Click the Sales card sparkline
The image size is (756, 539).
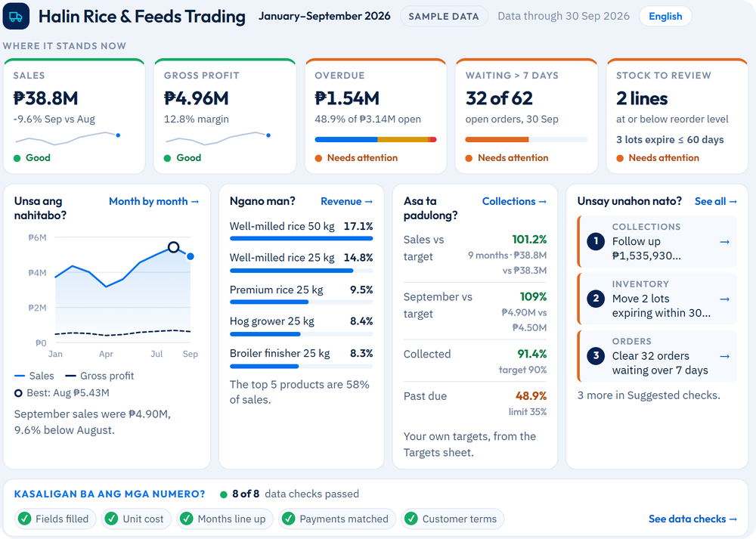click(x=67, y=138)
